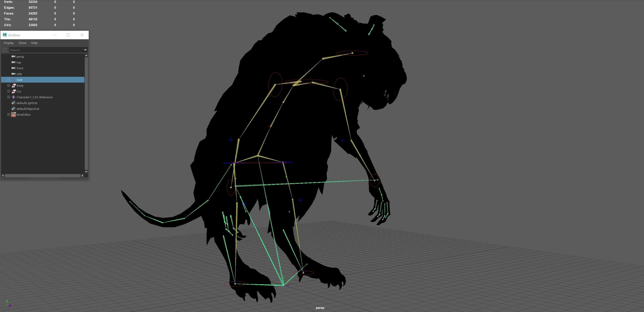Click the defaultLightSet sphere icon
The image size is (644, 312).
click(14, 103)
